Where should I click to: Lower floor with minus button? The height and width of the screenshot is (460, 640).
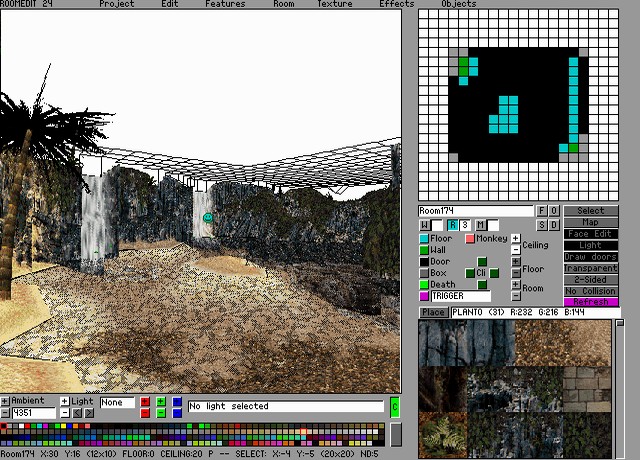516,273
